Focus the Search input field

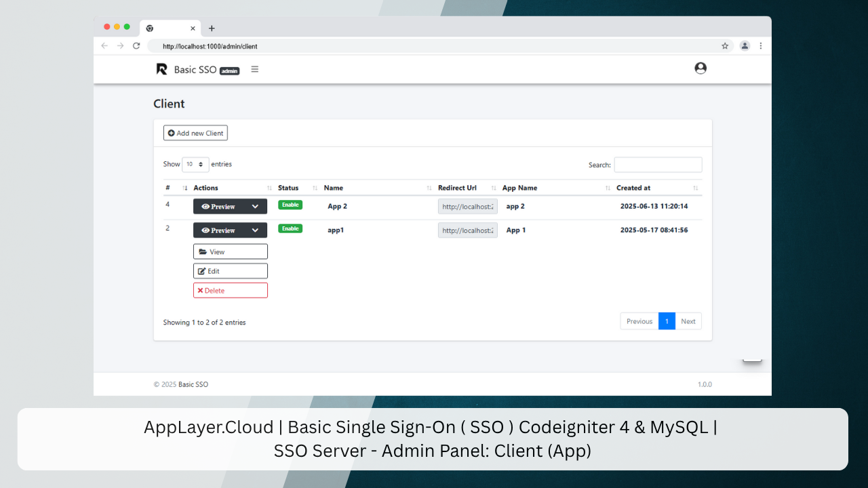[x=658, y=165]
